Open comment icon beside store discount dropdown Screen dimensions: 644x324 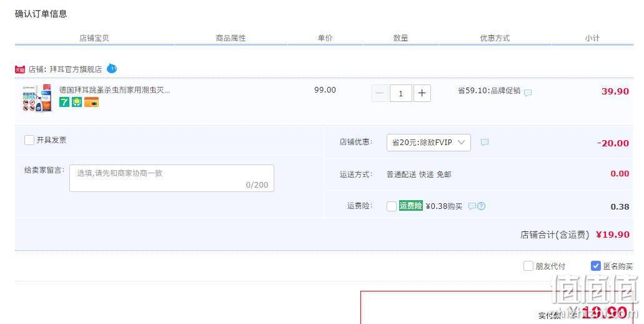[485, 143]
